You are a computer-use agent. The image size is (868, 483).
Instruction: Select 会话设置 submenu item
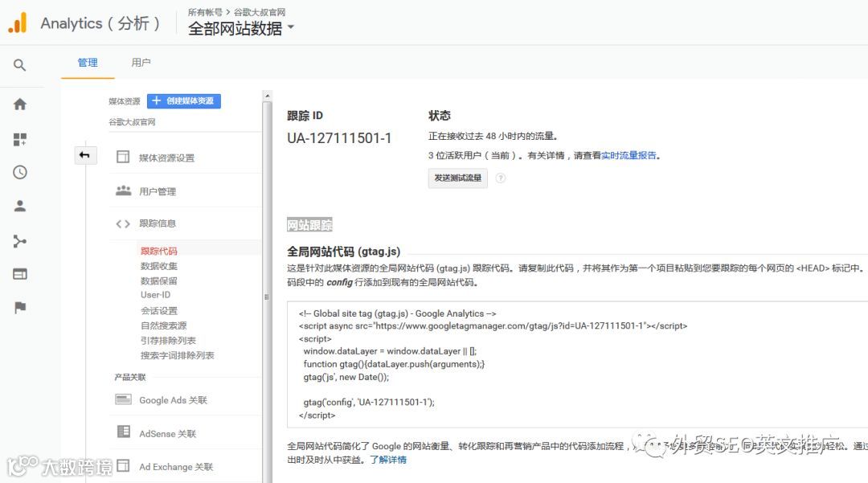(159, 310)
